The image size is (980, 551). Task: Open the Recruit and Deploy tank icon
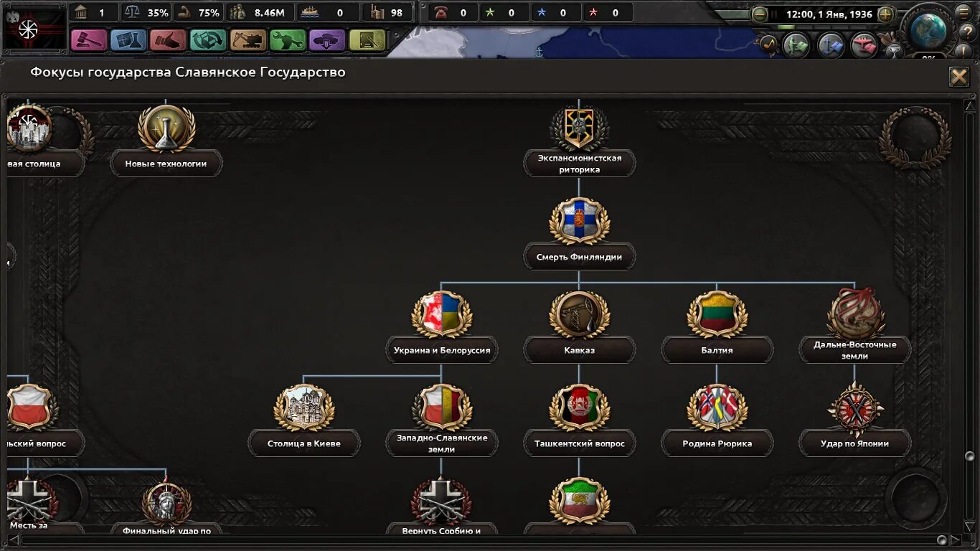point(328,40)
